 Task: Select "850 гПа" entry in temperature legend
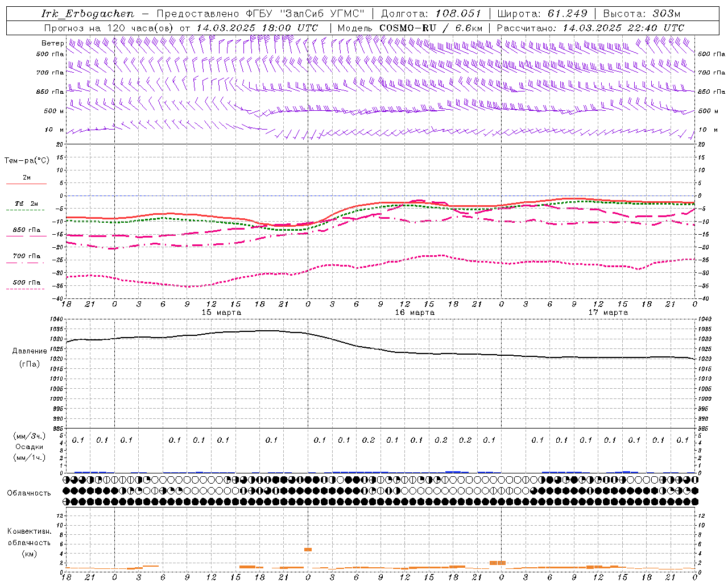click(26, 230)
